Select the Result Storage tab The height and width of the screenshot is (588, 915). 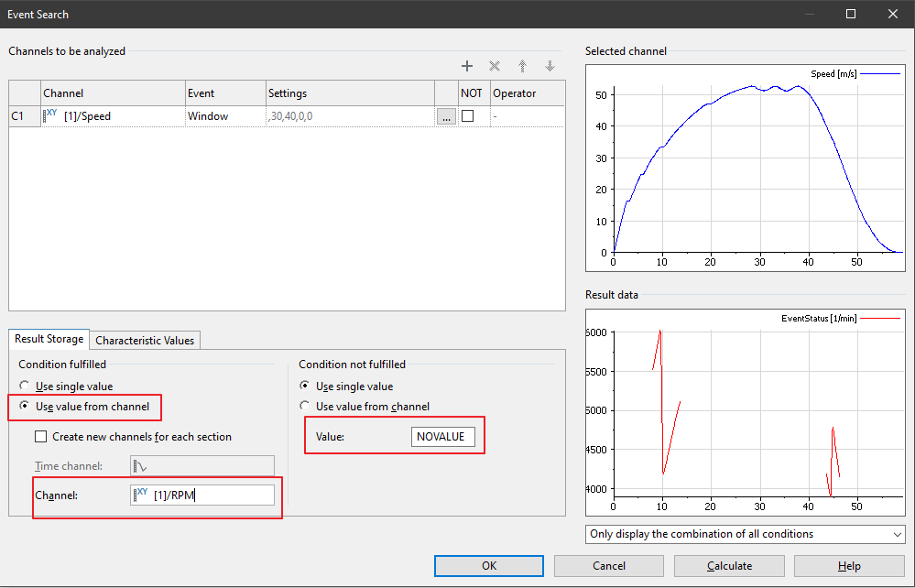tap(49, 339)
